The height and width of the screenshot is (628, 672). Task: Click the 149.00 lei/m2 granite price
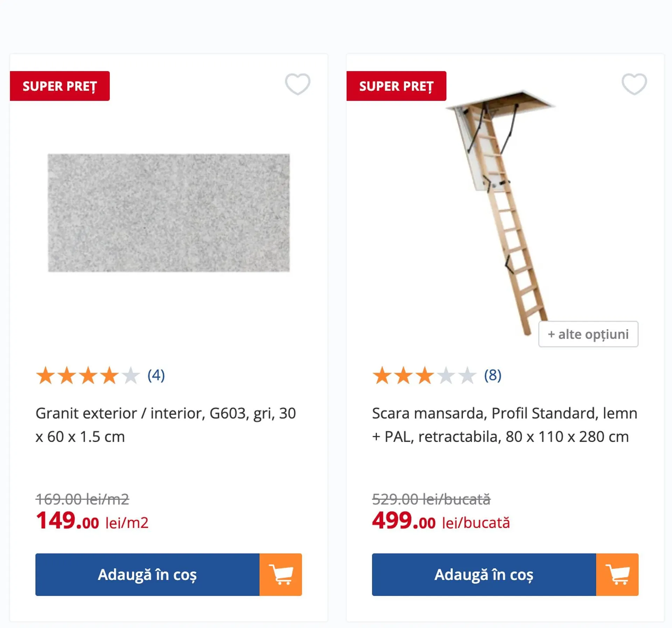pos(92,521)
